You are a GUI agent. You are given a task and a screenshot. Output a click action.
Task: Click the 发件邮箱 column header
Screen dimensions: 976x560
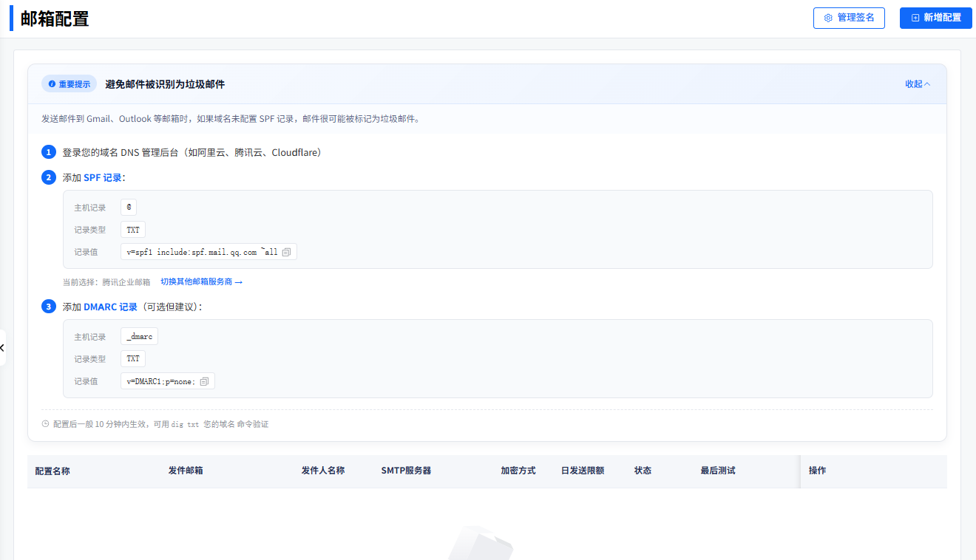click(186, 471)
